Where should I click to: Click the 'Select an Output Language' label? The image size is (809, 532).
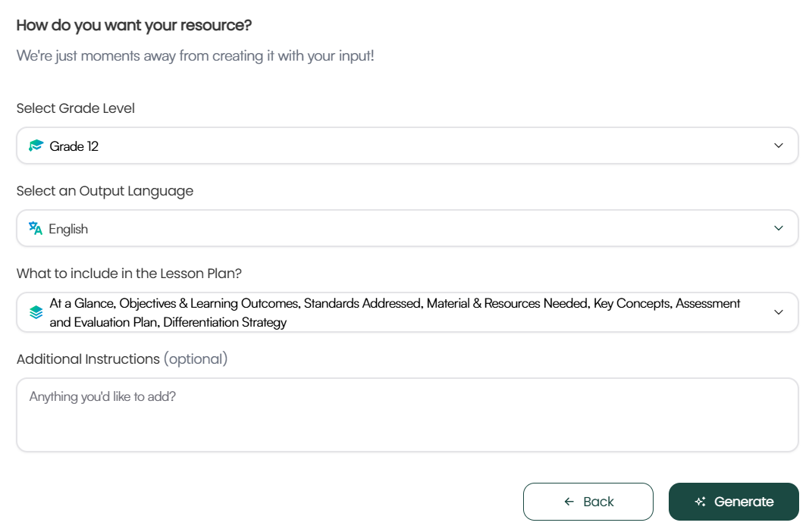coord(105,191)
